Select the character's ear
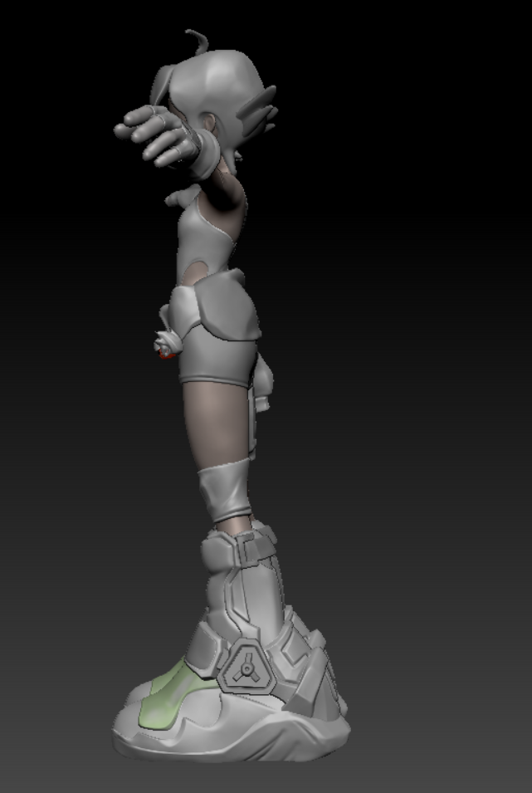The image size is (532, 793). 210,124
